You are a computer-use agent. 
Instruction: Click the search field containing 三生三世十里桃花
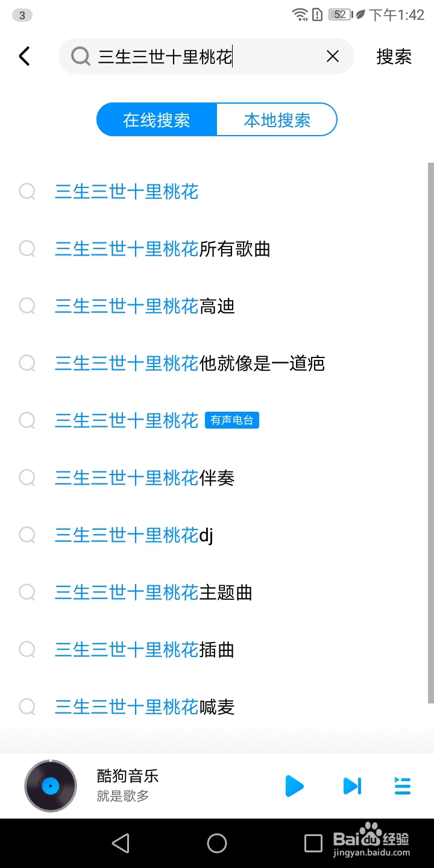[x=205, y=56]
